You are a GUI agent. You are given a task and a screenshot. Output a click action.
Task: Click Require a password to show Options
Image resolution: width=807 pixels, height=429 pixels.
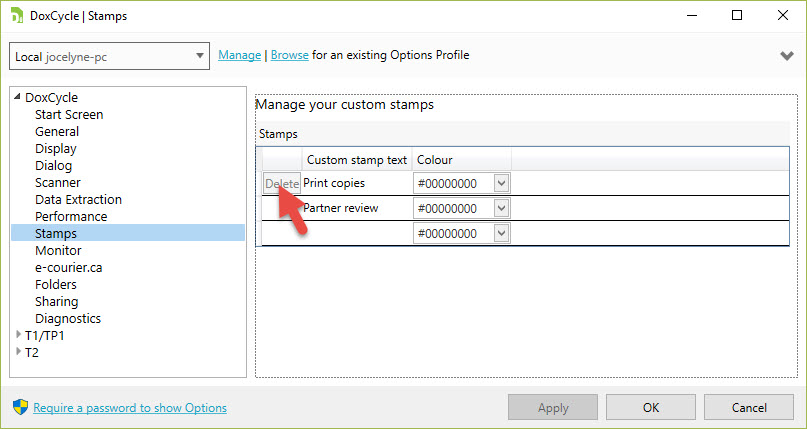pyautogui.click(x=130, y=408)
